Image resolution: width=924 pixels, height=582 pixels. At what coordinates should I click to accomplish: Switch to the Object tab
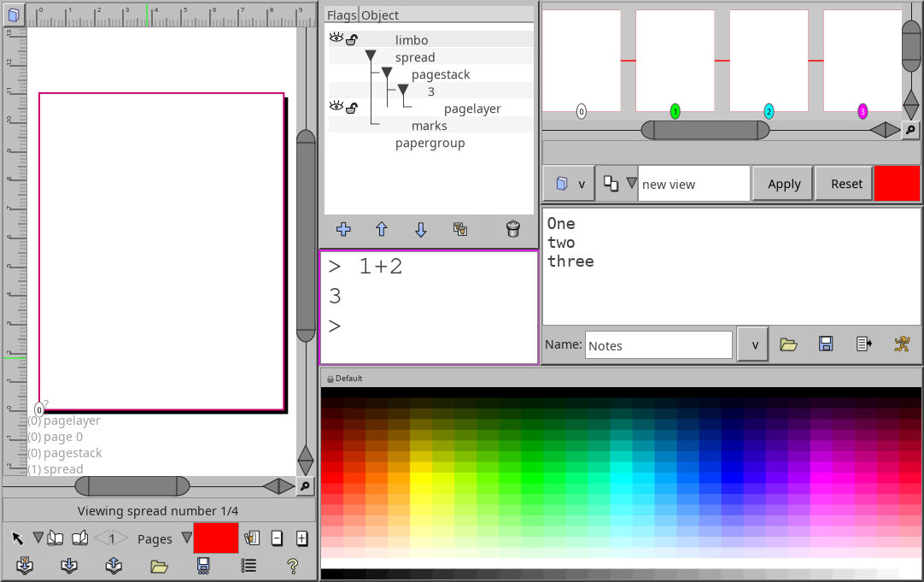[x=379, y=15]
